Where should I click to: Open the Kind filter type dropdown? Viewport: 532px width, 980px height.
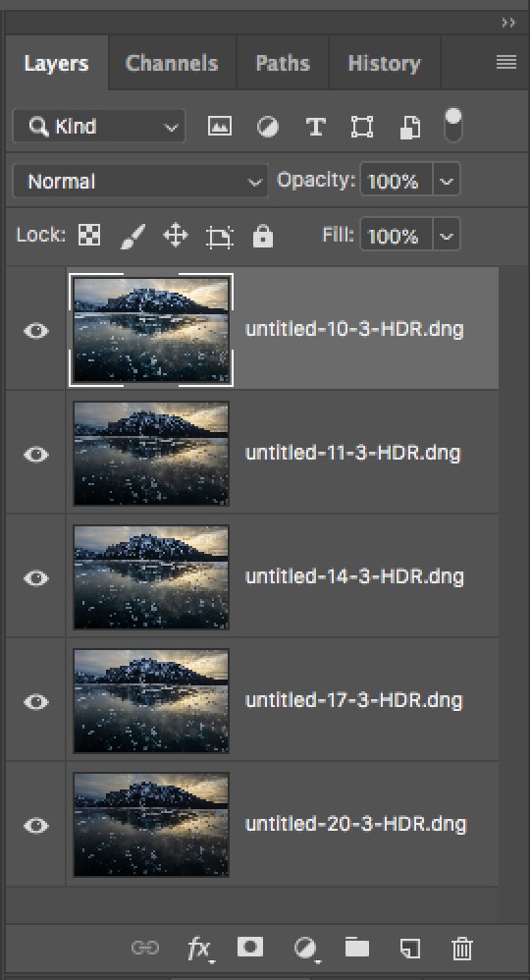99,127
